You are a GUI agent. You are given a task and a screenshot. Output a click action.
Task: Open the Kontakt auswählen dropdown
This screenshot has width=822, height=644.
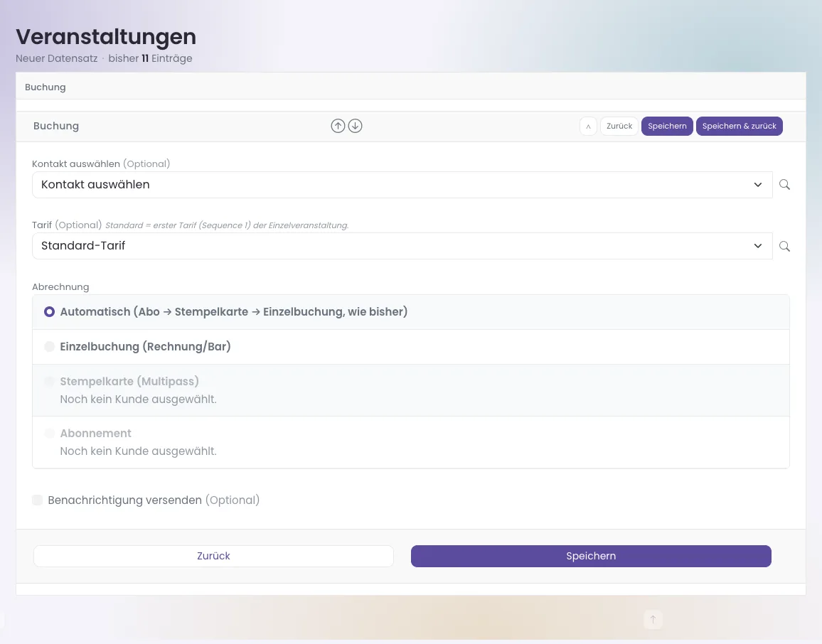point(402,185)
